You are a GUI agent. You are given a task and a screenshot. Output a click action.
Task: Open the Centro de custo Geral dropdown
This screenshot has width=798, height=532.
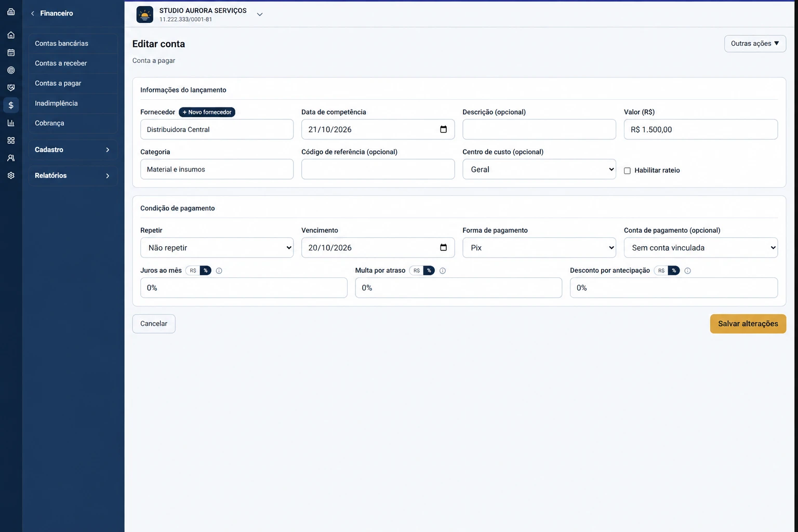[539, 169]
